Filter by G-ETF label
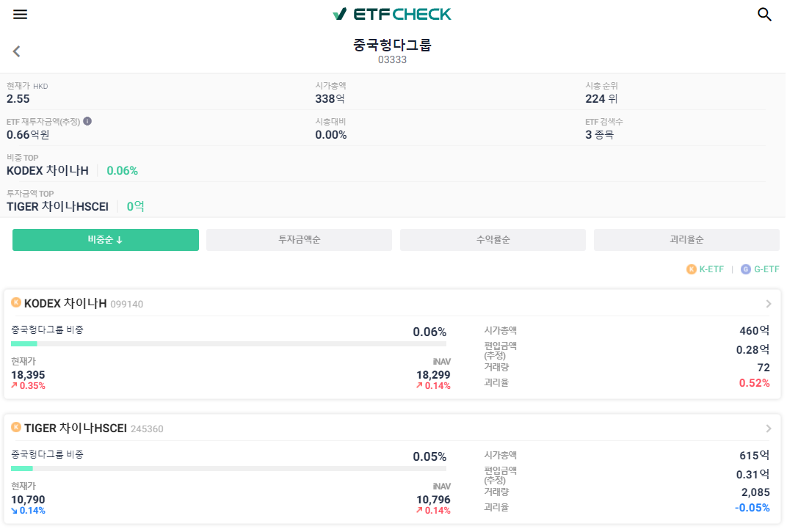 tap(766, 269)
